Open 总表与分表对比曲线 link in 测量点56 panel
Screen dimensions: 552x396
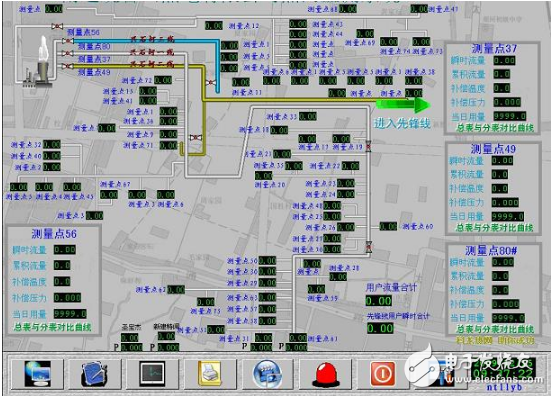52,327
